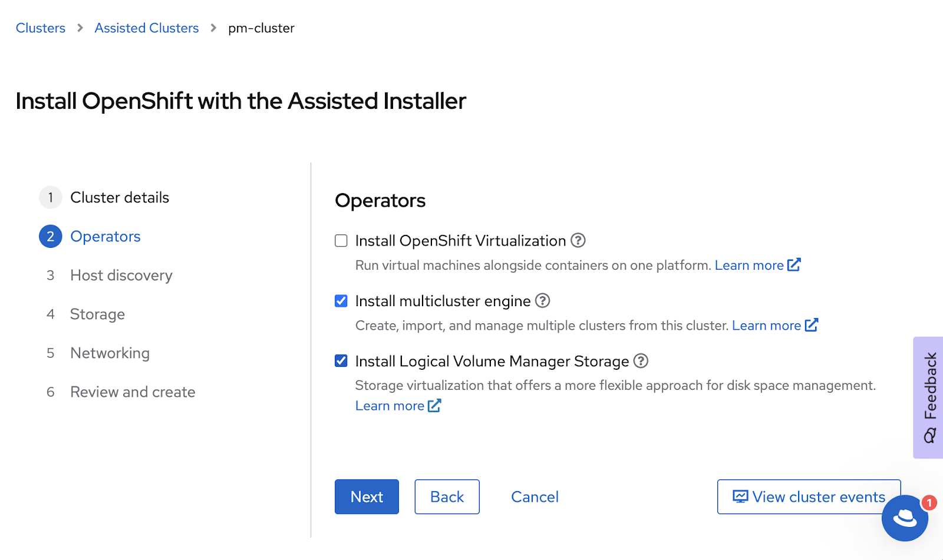Viewport: 943px width, 560px height.
Task: Click the OpenShift Virtualization help icon
Action: tap(579, 240)
